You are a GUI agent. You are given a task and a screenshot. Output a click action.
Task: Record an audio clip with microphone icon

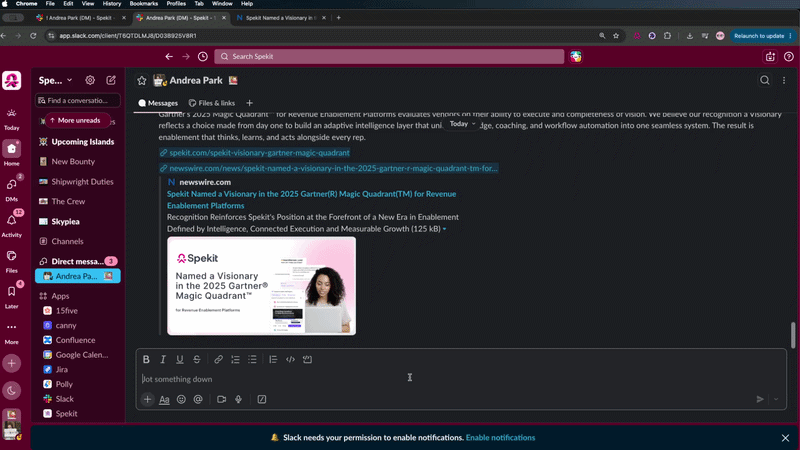pyautogui.click(x=238, y=399)
